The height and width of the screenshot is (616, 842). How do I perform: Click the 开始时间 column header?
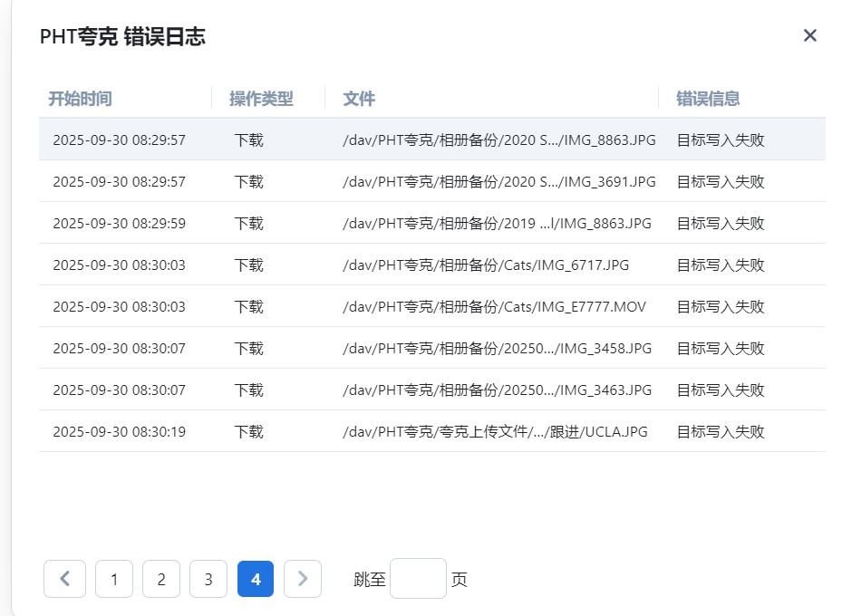click(x=80, y=99)
